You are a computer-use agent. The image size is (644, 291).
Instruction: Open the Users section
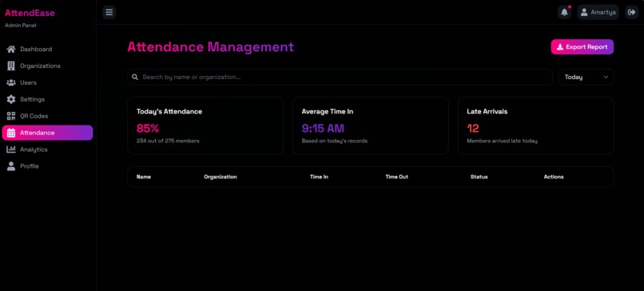tap(47, 82)
